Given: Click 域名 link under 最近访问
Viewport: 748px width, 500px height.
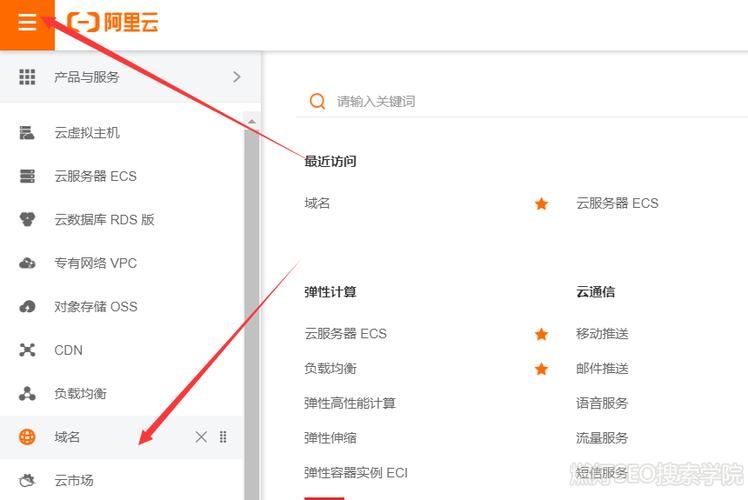Looking at the screenshot, I should [317, 203].
